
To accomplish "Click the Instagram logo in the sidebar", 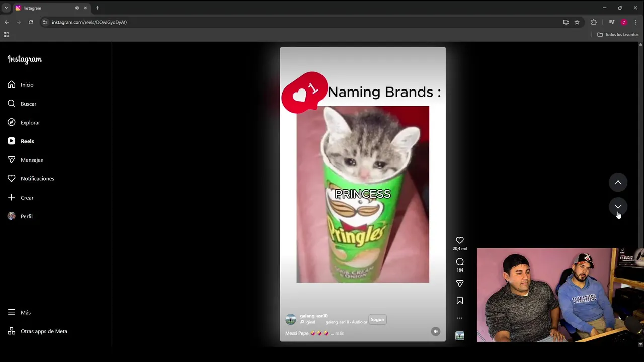I will (24, 59).
